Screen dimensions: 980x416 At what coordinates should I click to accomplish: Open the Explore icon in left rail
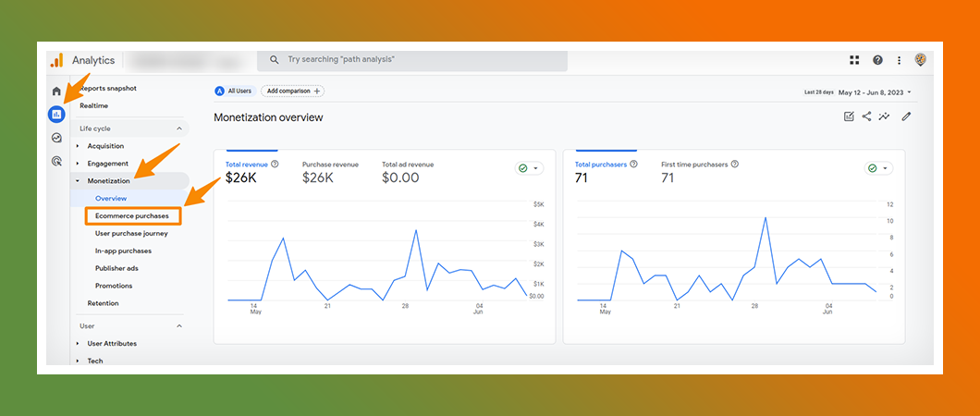click(56, 138)
